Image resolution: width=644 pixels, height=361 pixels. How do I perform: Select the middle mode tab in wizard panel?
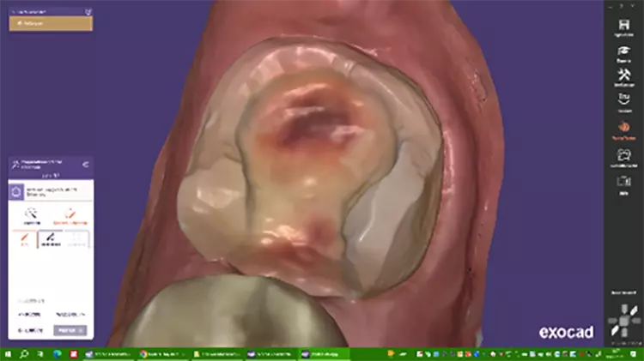pos(52,240)
